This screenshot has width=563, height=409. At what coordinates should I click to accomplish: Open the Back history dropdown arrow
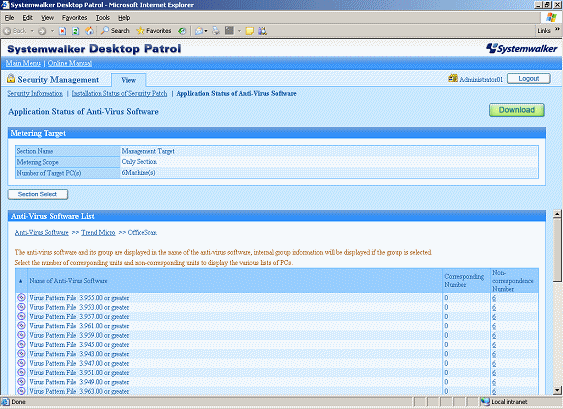tap(32, 31)
